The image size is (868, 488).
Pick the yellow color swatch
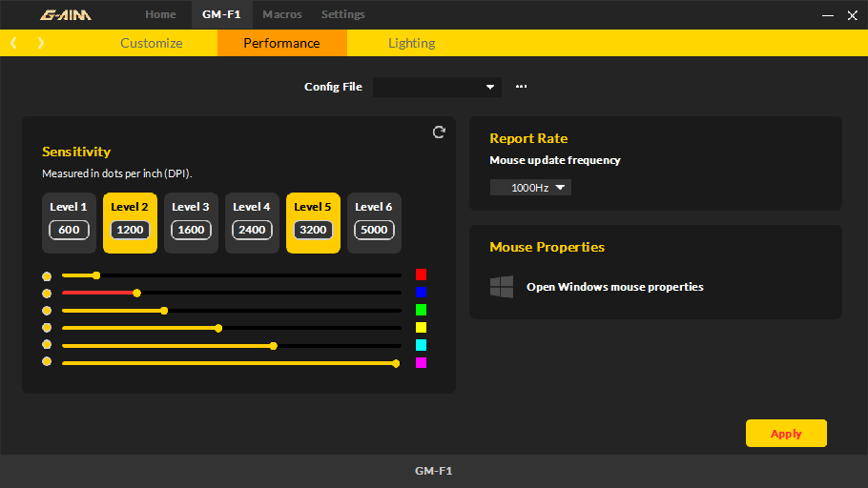tap(421, 328)
